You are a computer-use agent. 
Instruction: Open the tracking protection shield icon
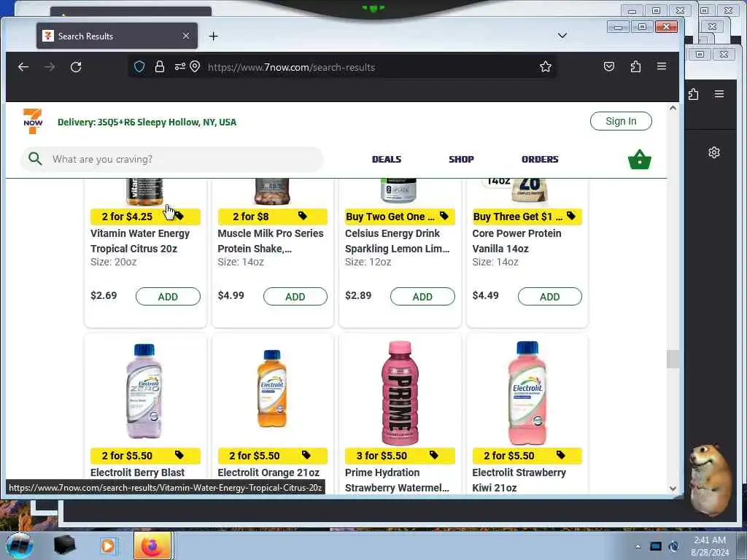(139, 66)
